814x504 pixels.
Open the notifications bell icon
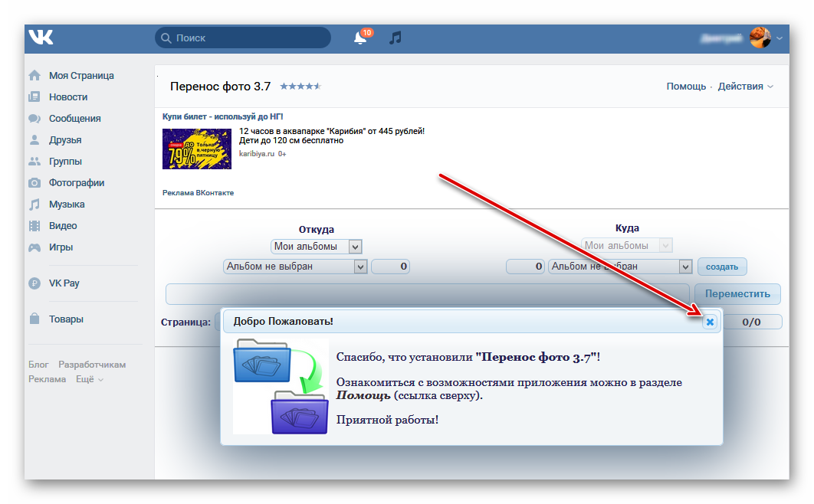(x=360, y=38)
